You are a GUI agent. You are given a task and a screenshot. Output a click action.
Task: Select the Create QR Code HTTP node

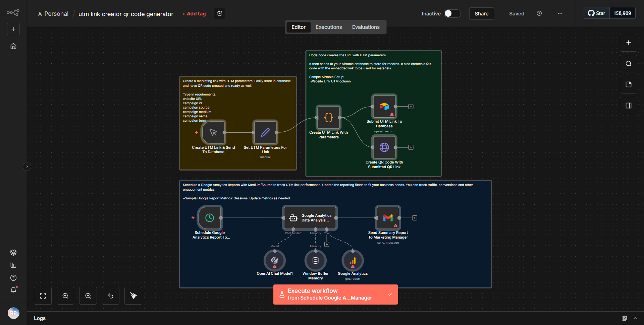pos(384,147)
